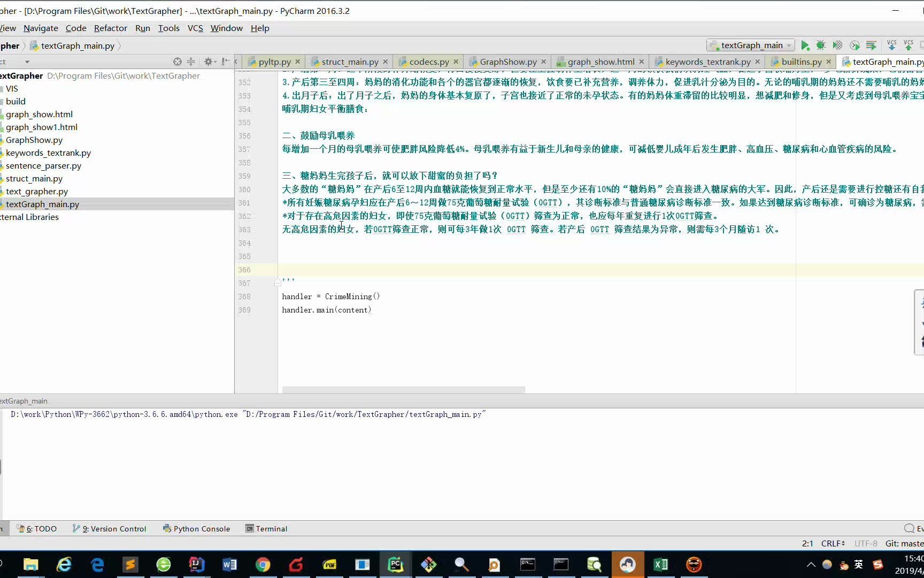The image size is (924, 578).
Task: Open project panel settings gear
Action: point(209,61)
